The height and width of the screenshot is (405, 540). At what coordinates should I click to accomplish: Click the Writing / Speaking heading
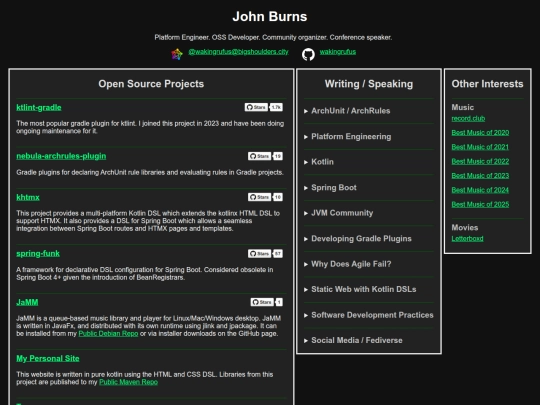(369, 84)
